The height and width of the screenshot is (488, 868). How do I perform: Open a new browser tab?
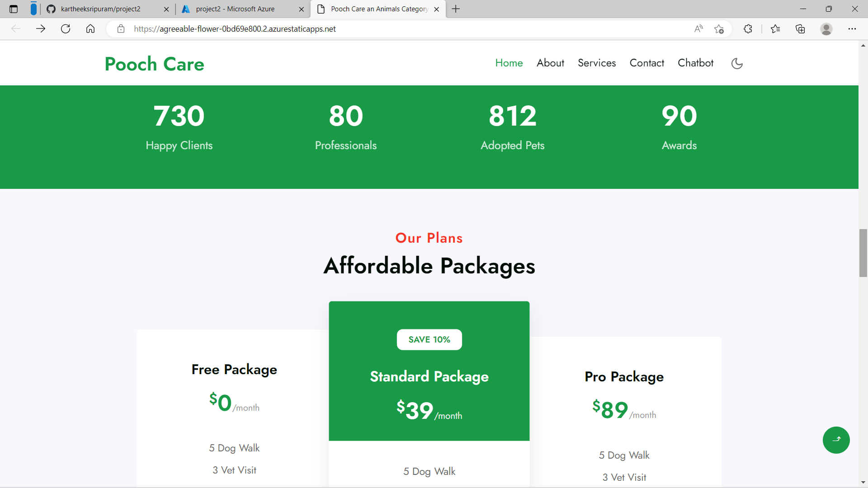coord(456,9)
